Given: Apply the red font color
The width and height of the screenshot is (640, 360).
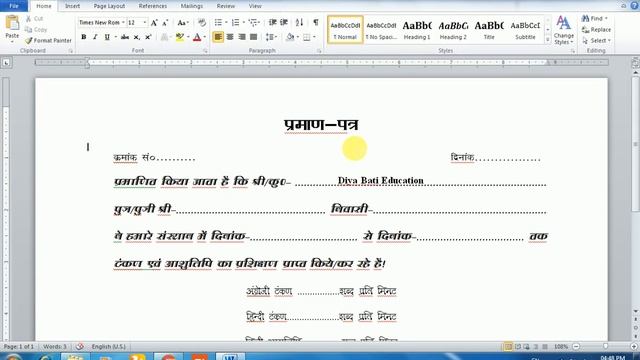Looking at the screenshot, I should (x=197, y=37).
